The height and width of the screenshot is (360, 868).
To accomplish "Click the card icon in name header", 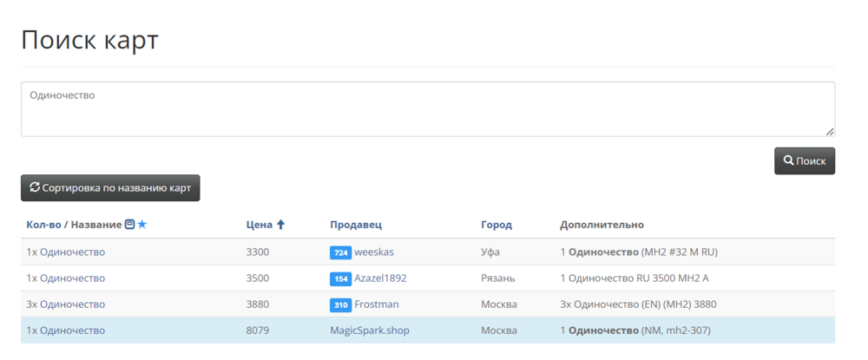I will (129, 225).
